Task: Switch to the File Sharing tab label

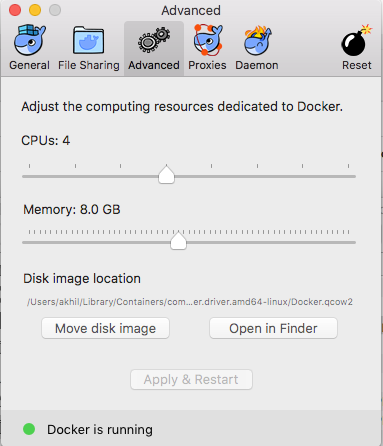Action: (89, 65)
